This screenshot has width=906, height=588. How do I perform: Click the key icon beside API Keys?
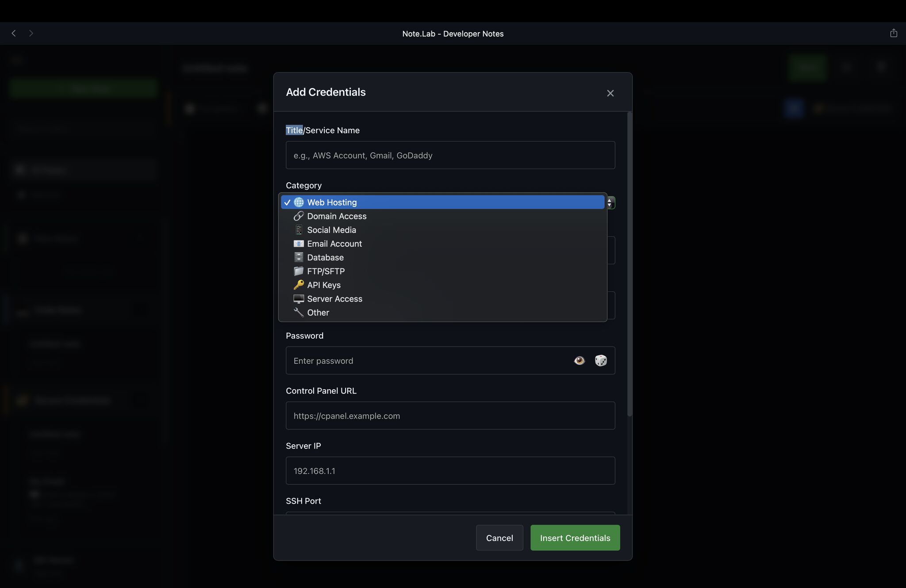pos(299,285)
